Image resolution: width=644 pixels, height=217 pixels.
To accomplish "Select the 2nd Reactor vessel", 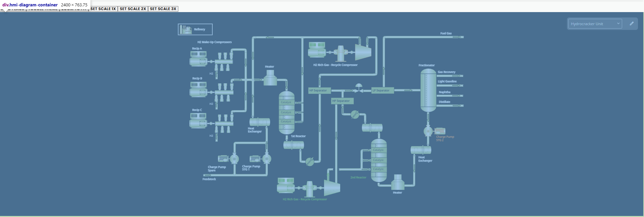I will [x=379, y=161].
